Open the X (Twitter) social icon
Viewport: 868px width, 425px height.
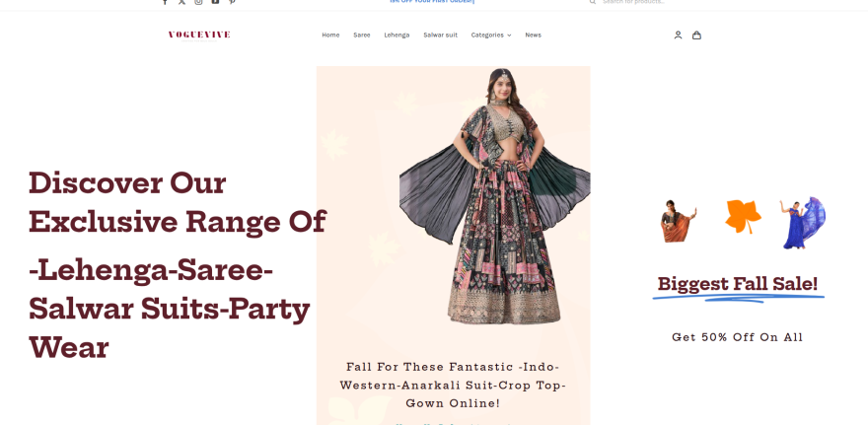pyautogui.click(x=181, y=2)
